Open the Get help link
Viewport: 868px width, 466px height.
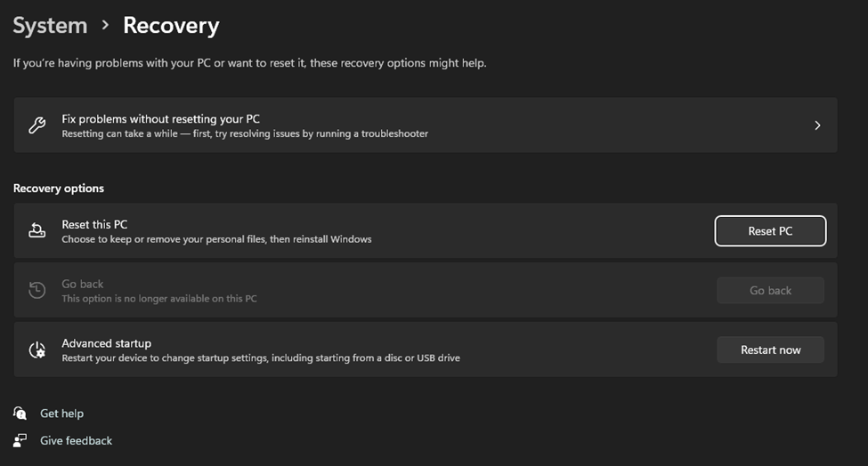coord(62,414)
